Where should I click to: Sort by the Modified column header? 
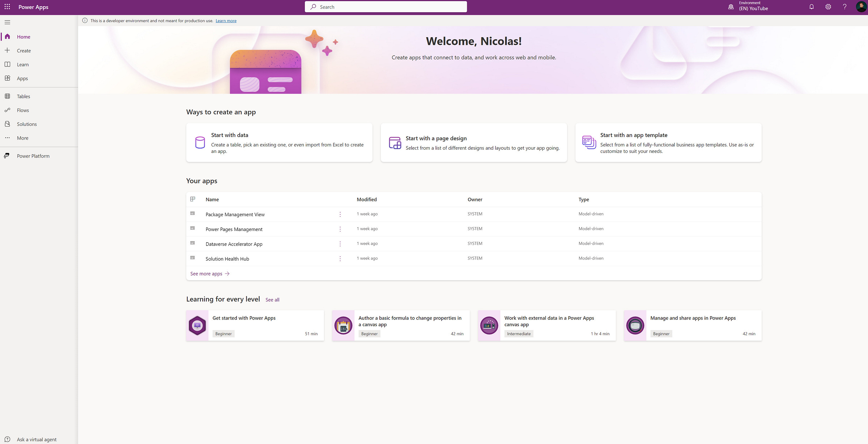pos(367,200)
